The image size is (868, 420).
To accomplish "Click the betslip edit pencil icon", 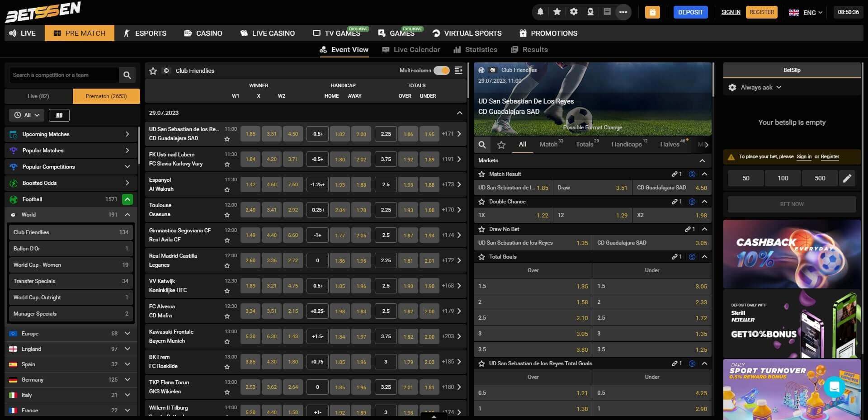I will pyautogui.click(x=847, y=178).
